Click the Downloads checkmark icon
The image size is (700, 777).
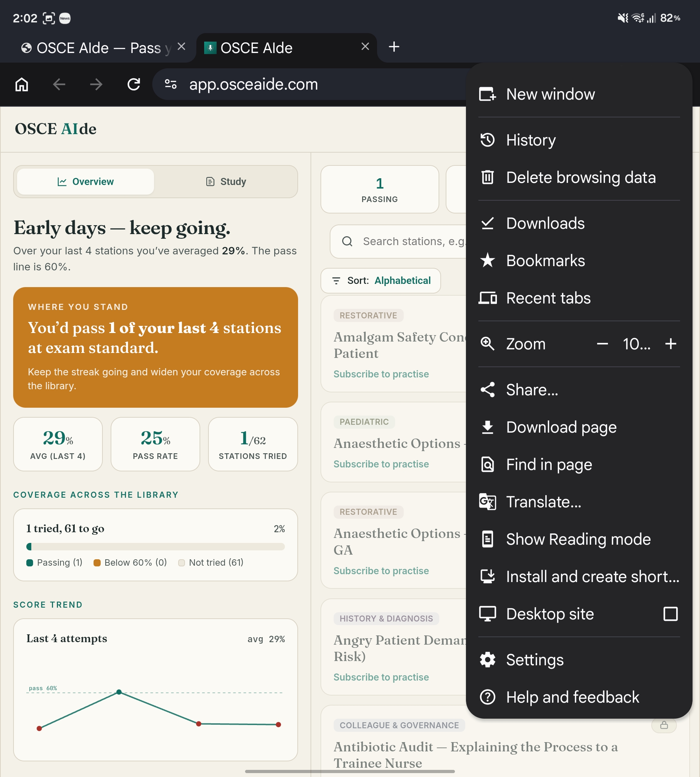click(487, 223)
